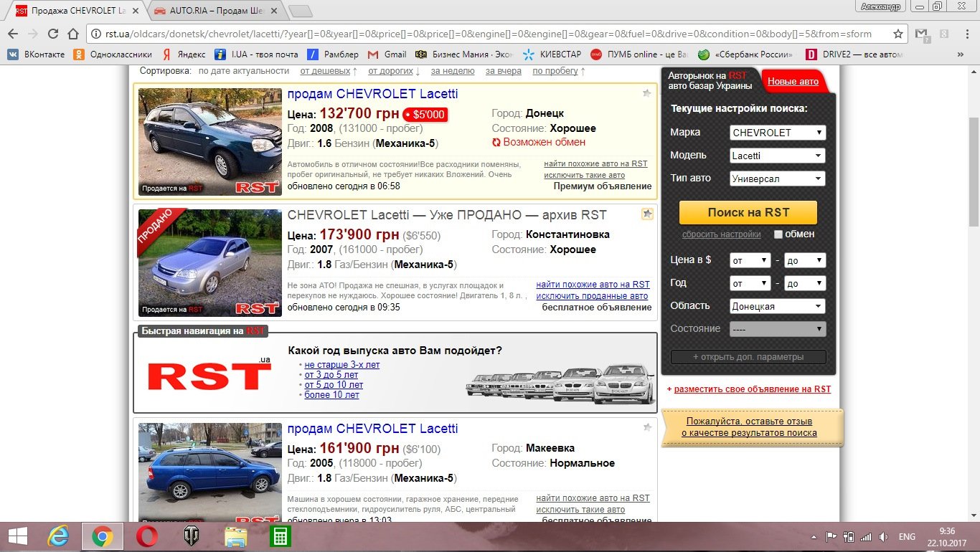Choose the не старше 3-х лет link
980x552 pixels.
[x=342, y=365]
